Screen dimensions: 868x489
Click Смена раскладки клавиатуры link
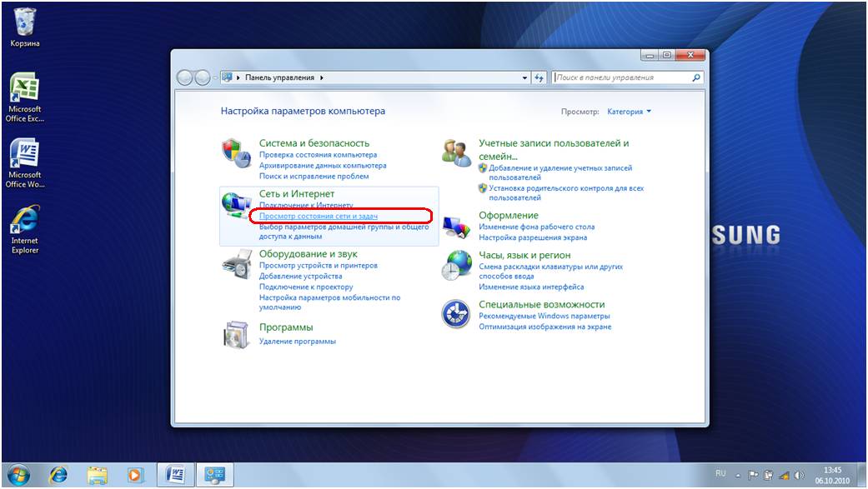click(550, 271)
